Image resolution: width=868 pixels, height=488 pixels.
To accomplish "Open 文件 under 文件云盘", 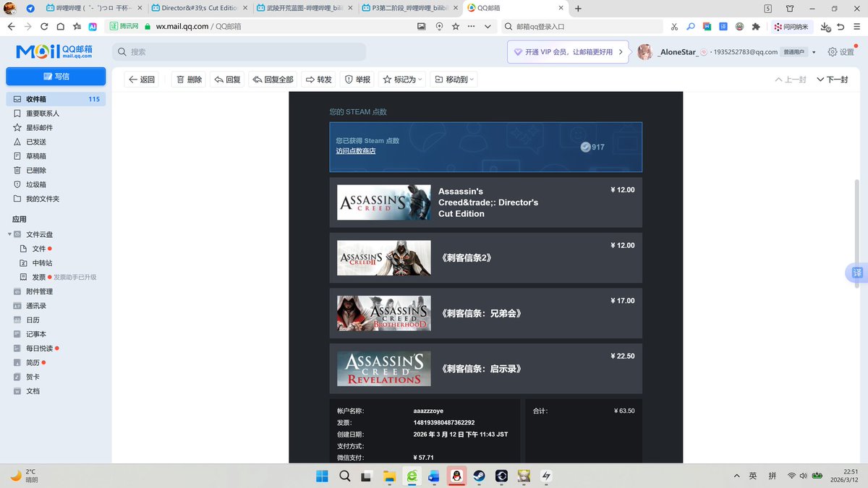I will (x=38, y=249).
